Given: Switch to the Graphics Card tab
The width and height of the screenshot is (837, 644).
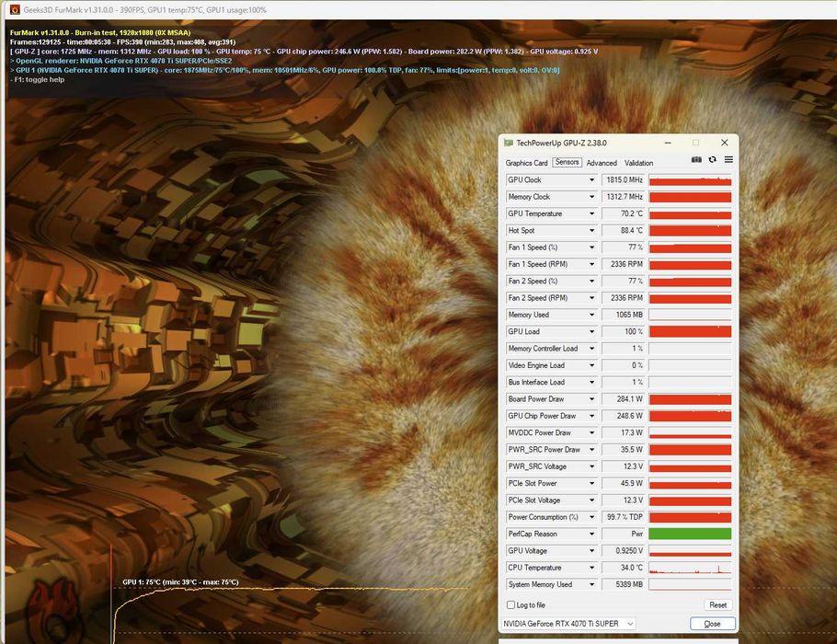Looking at the screenshot, I should click(526, 163).
